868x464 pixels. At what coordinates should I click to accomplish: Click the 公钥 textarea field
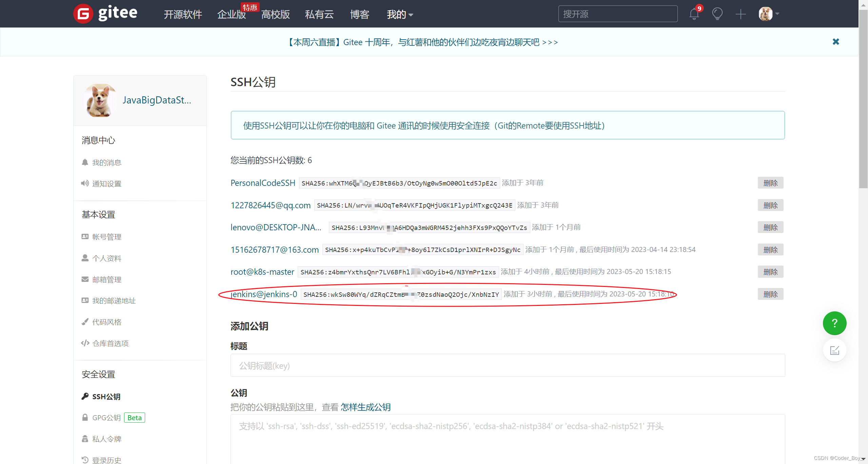coord(508,439)
